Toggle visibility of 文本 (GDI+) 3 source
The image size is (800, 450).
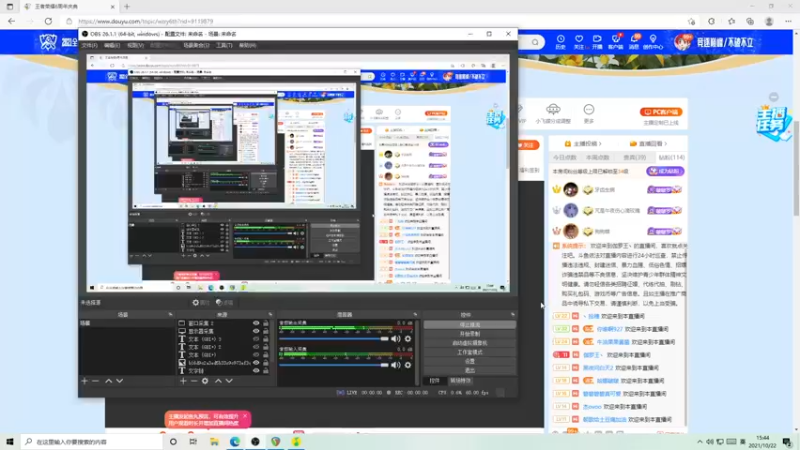[256, 339]
